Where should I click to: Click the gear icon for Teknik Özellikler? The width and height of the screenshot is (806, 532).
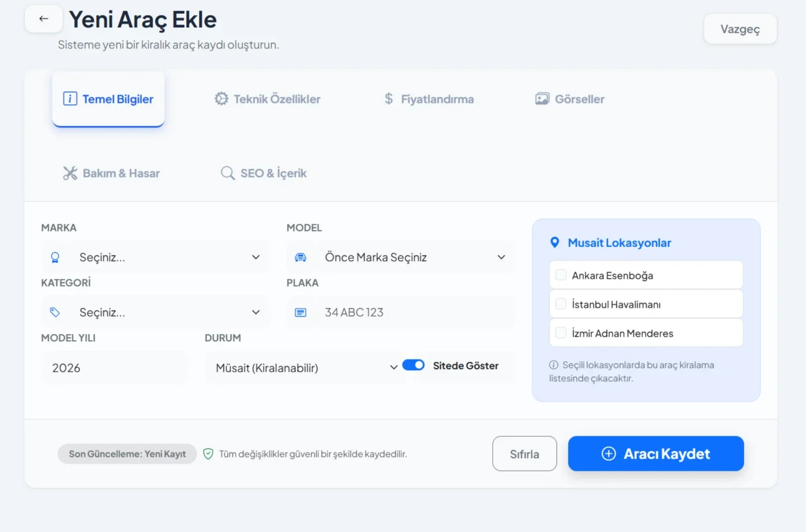click(x=222, y=99)
